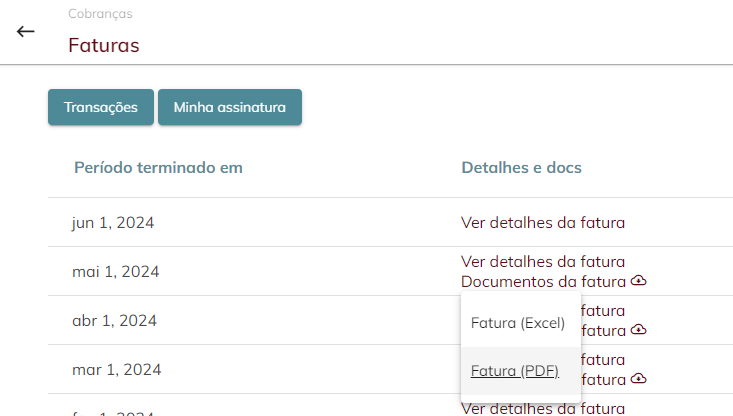Click the Faturas page title
This screenshot has width=733, height=416.
click(104, 45)
